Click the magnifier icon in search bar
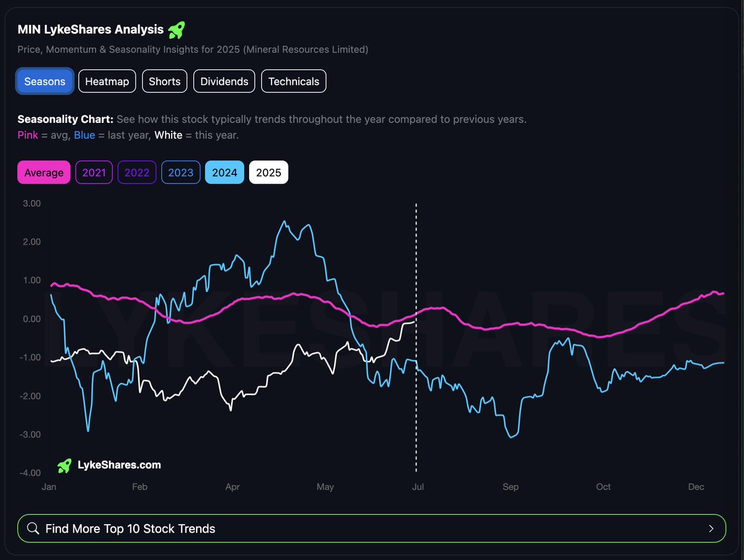The width and height of the screenshot is (744, 560). point(33,529)
